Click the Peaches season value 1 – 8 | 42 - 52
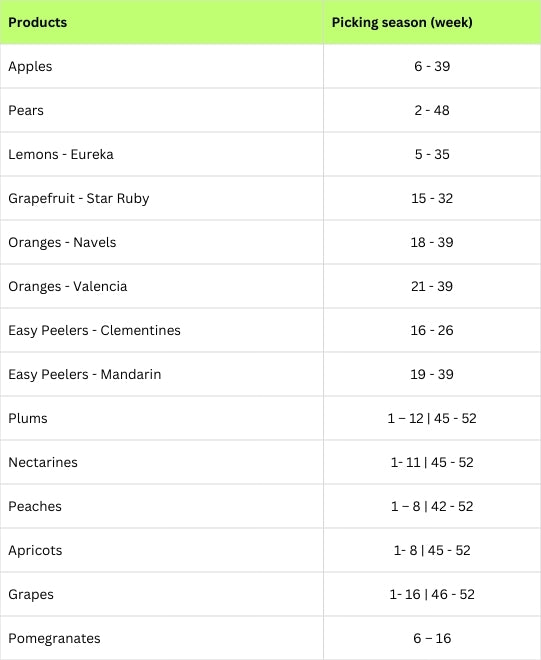 coord(432,506)
